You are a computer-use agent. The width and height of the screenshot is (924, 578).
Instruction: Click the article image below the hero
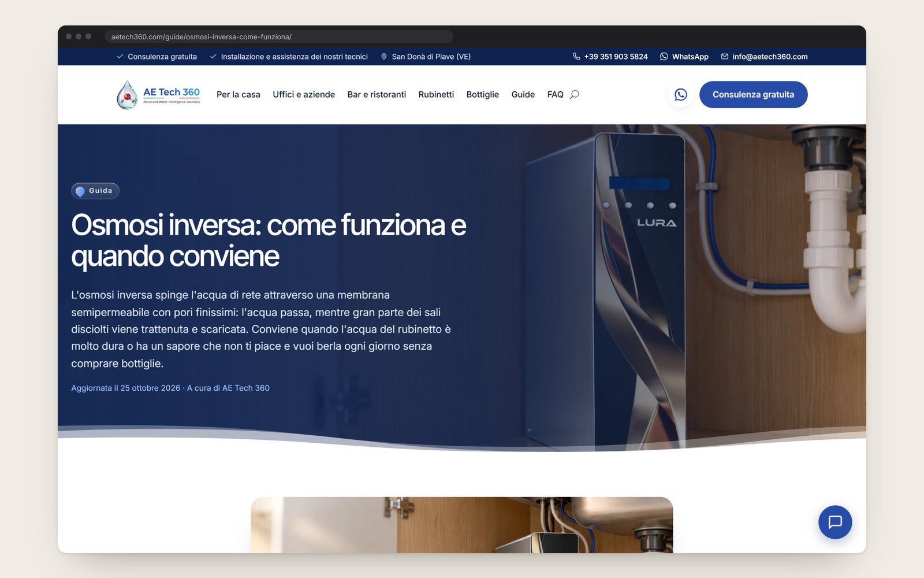(x=462, y=525)
